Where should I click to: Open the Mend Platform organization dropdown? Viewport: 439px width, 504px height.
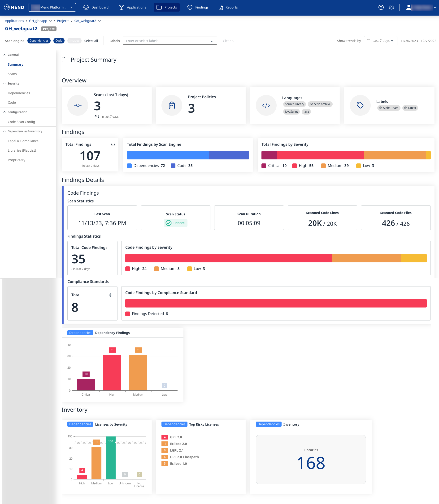tap(52, 7)
